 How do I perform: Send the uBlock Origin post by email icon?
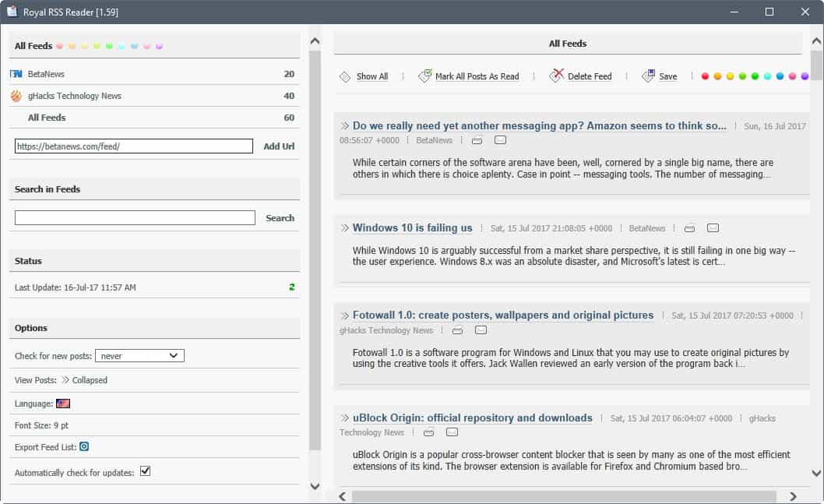tap(452, 432)
